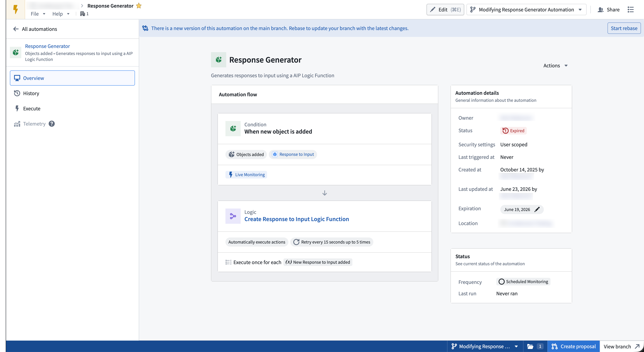Click the pencil icon next to expiration date
The width and height of the screenshot is (644, 352).
537,209
